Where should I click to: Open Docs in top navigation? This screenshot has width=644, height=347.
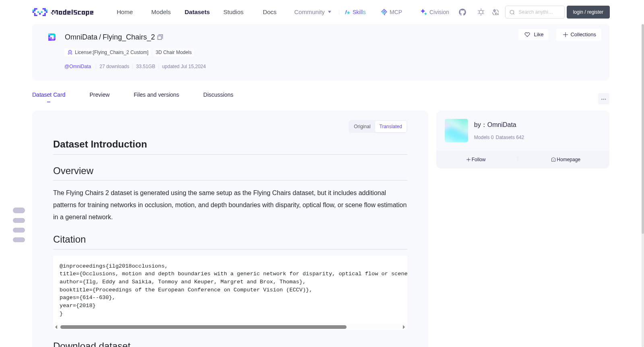click(270, 12)
